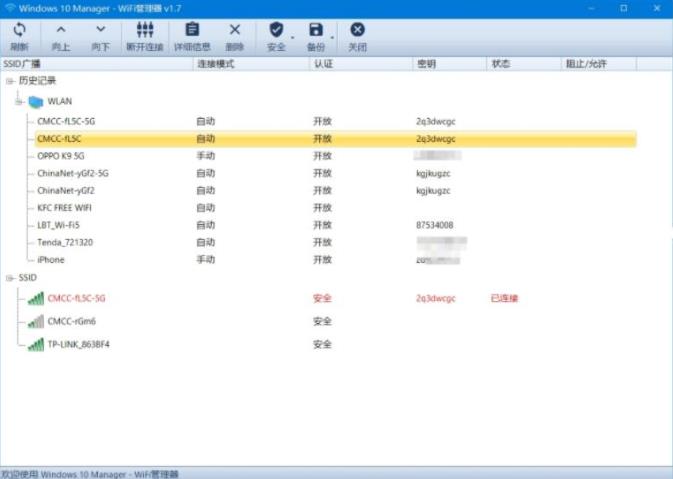The height and width of the screenshot is (479, 673).
Task: Sort by 认证 column header
Action: (361, 64)
